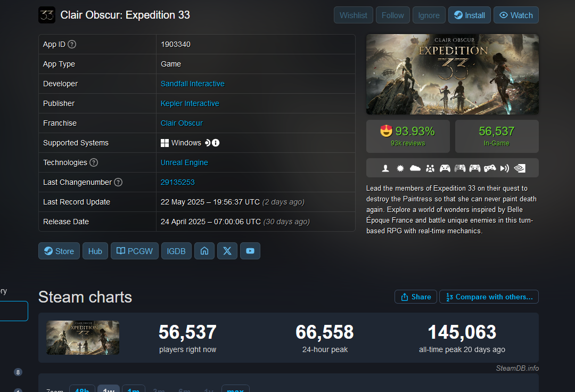This screenshot has width=575, height=392.
Task: Open the PCGW wiki button
Action: coord(135,251)
